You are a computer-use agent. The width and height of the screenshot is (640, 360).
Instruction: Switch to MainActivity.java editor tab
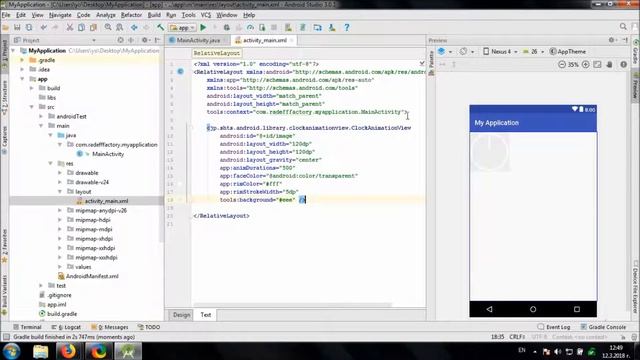coord(198,40)
